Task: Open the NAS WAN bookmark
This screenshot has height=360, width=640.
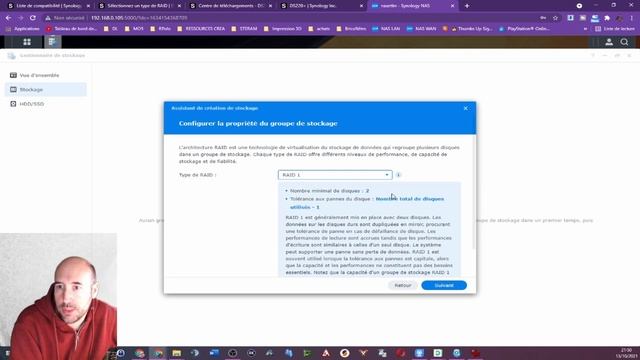Action: 422,29
